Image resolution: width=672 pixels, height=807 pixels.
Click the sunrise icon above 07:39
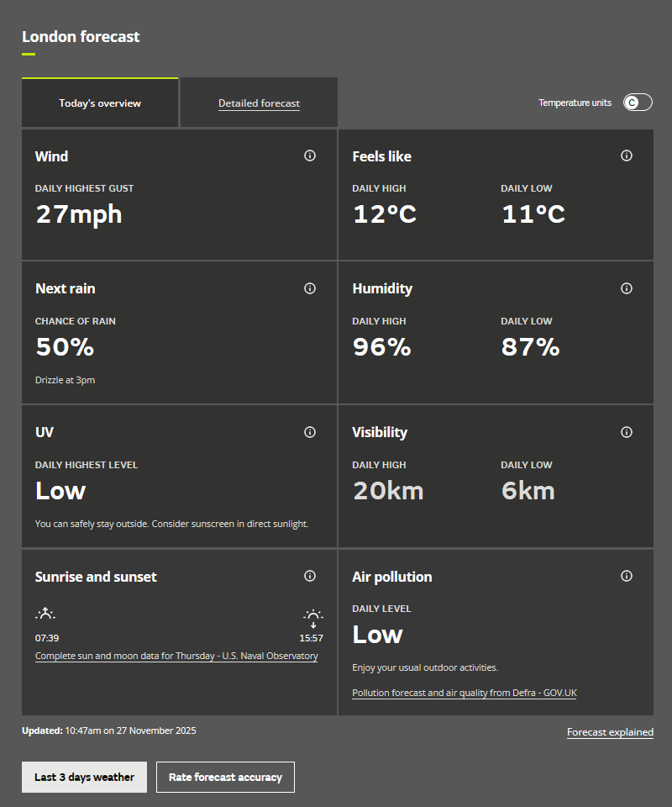click(x=45, y=614)
